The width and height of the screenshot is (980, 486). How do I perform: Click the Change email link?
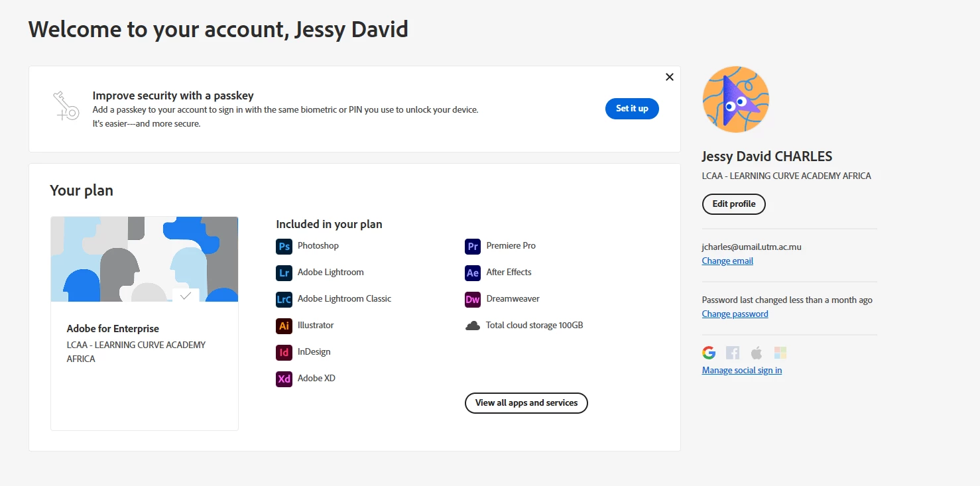tap(727, 261)
